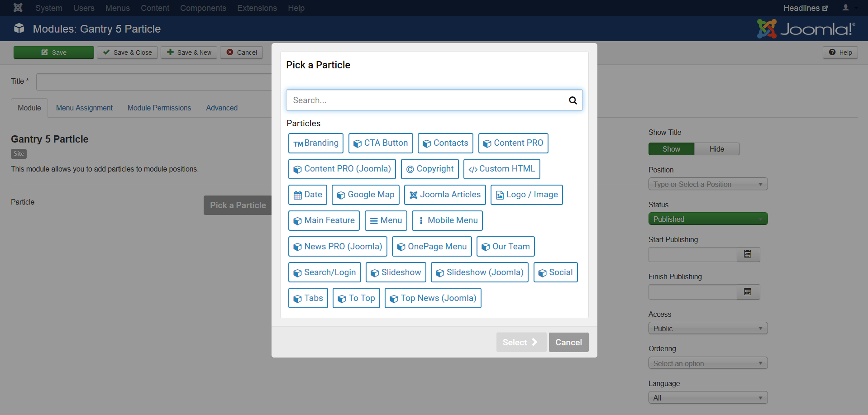Set Show Title to Hide
Image resolution: width=868 pixels, height=415 pixels.
(717, 149)
